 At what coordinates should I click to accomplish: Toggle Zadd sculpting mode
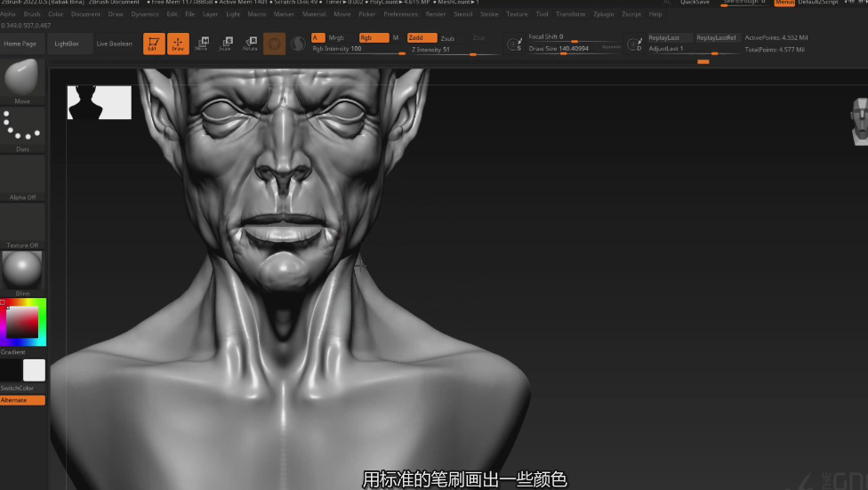pyautogui.click(x=422, y=38)
